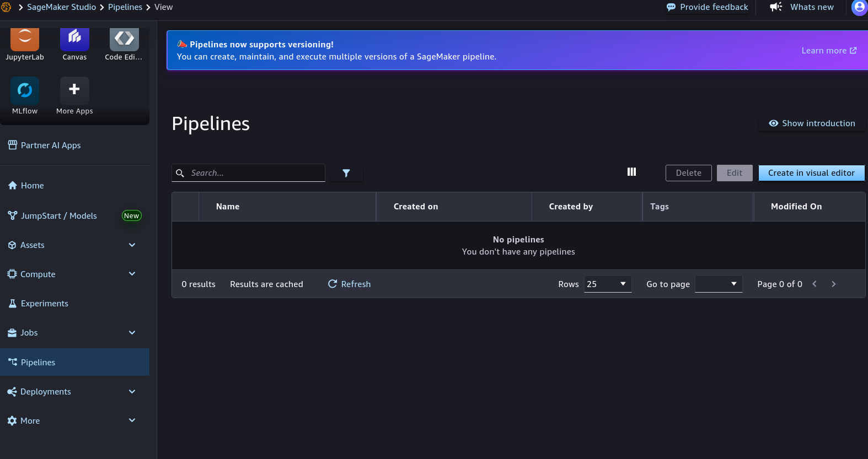Go to the previous page arrow

tap(815, 284)
